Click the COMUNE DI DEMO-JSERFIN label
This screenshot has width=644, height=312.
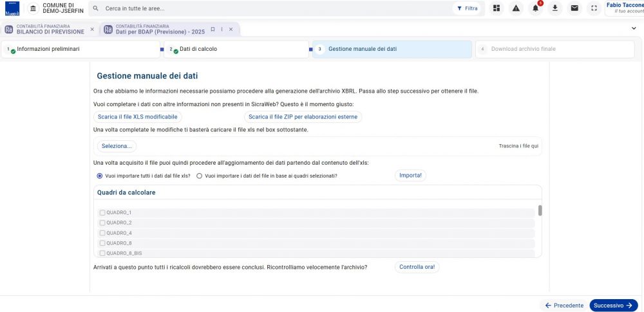[x=63, y=8]
